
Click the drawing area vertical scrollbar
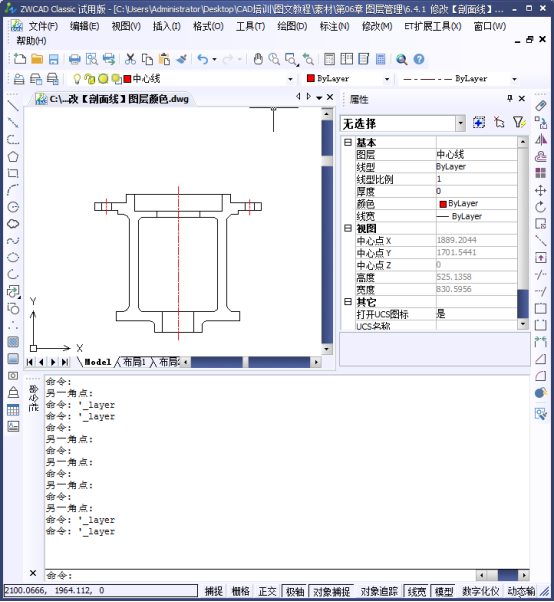pos(327,231)
